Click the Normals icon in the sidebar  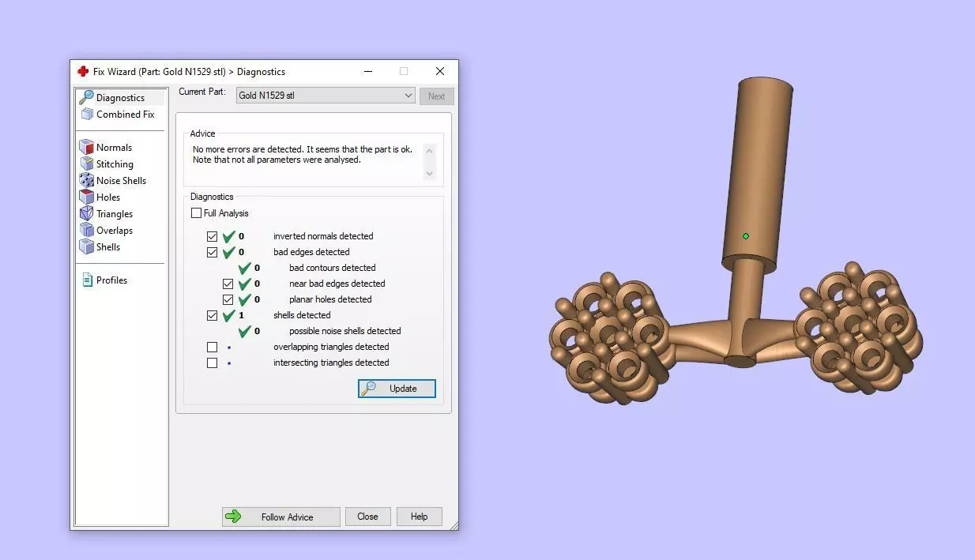tap(86, 148)
